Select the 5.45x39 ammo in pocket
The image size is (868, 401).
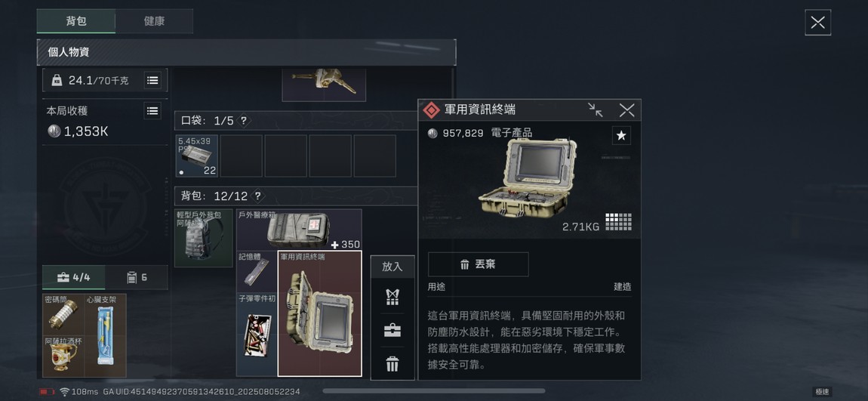coord(196,156)
